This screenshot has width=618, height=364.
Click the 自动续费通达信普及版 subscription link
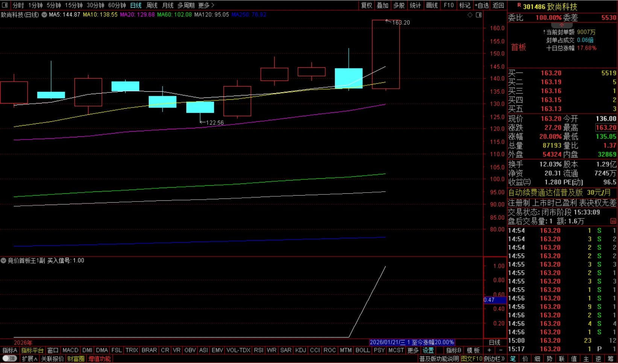click(545, 193)
